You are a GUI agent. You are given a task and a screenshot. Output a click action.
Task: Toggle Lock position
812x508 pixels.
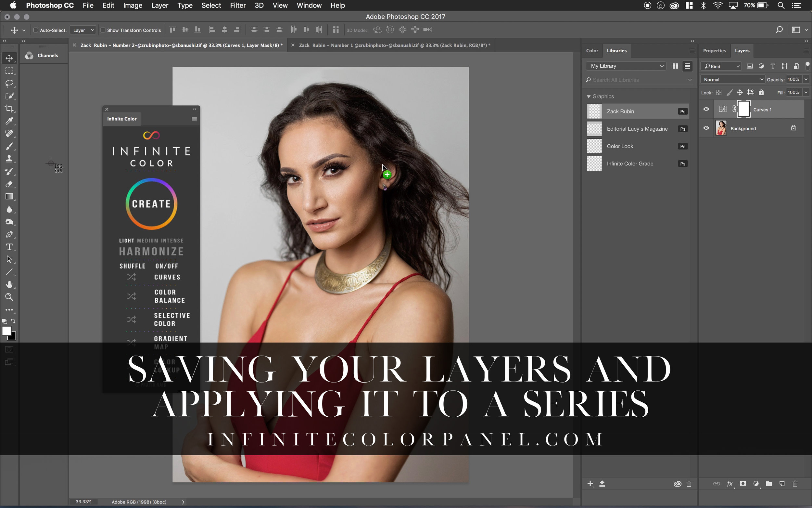740,92
